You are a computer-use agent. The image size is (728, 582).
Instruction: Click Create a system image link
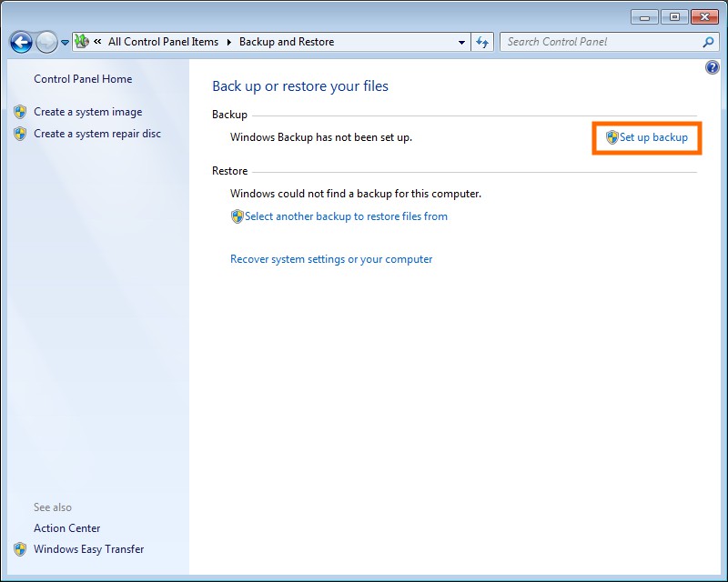coord(88,112)
